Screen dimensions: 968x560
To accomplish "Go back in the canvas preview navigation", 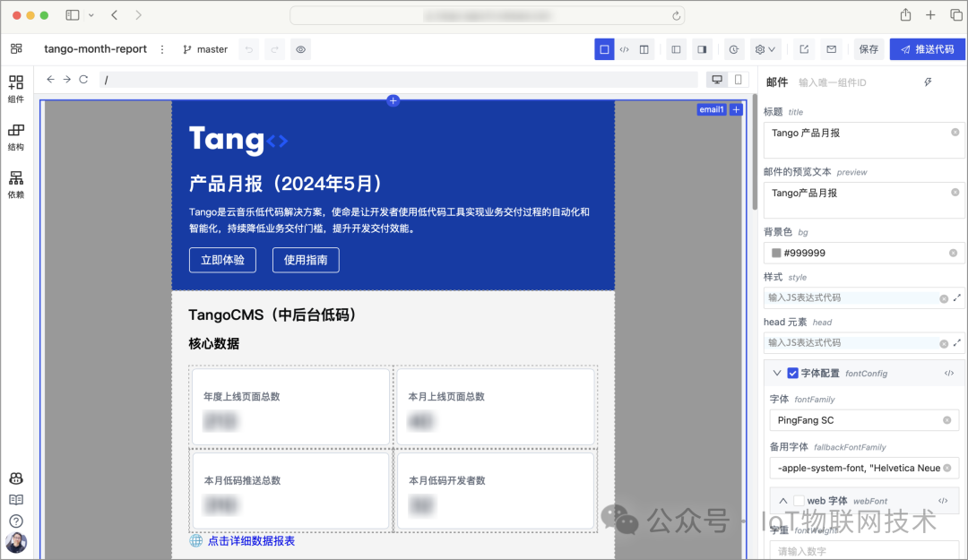I will (x=50, y=80).
